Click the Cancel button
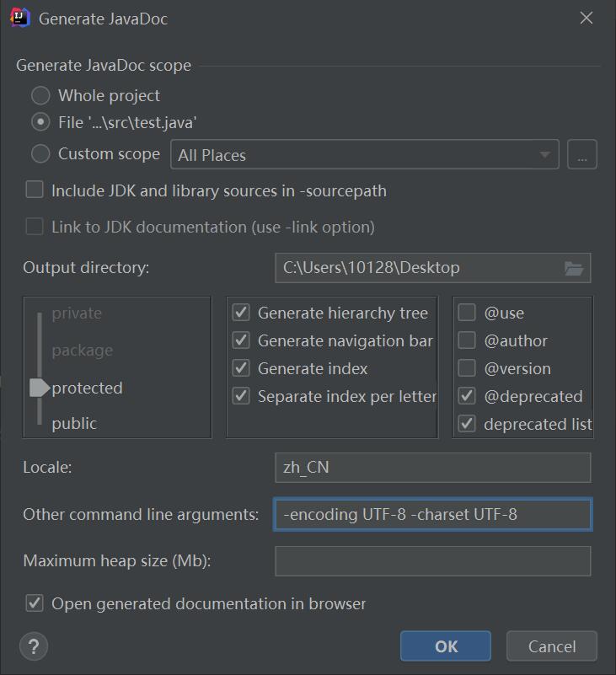The image size is (616, 675). 552,646
